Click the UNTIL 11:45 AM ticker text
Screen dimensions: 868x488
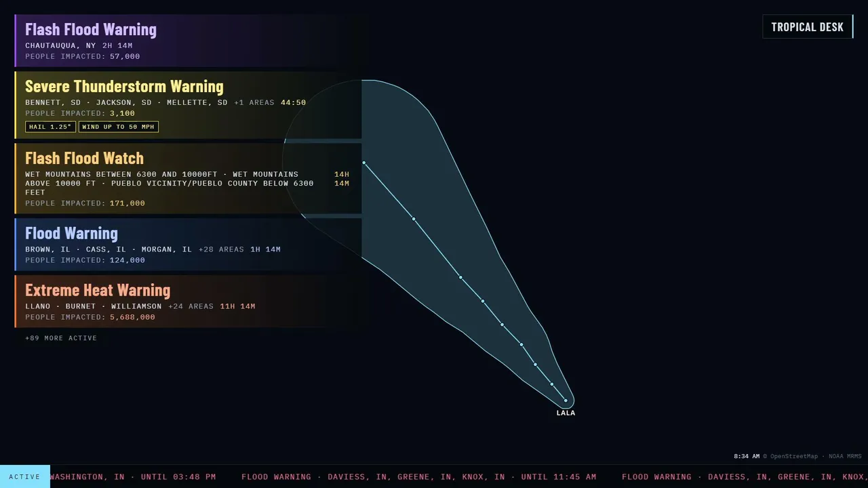pyautogui.click(x=559, y=477)
